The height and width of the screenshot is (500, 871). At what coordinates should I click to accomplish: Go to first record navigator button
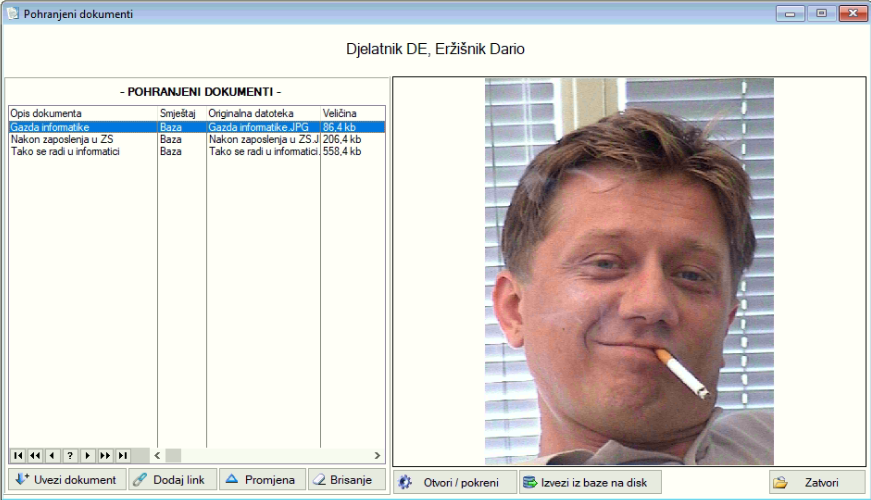18,456
